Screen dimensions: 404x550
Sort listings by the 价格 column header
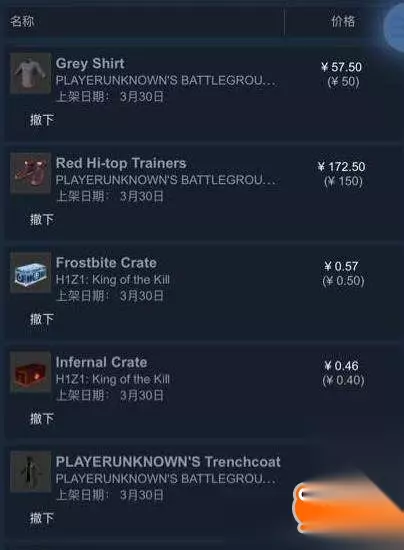pyautogui.click(x=343, y=21)
